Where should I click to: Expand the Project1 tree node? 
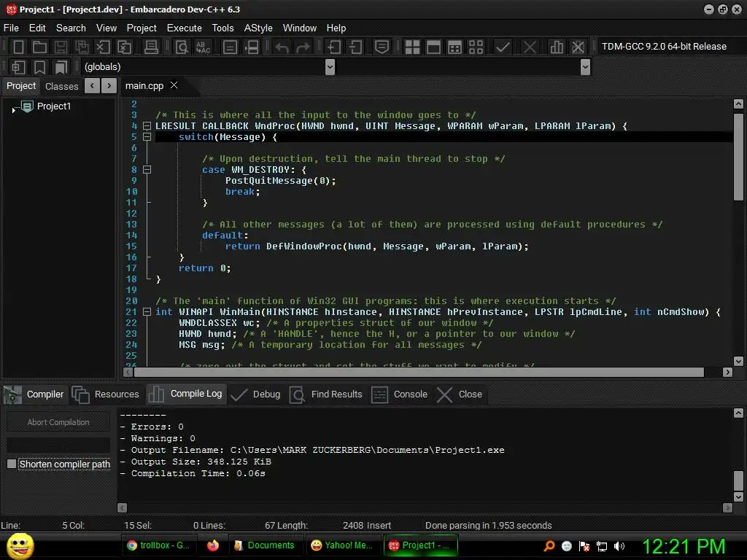[13, 110]
